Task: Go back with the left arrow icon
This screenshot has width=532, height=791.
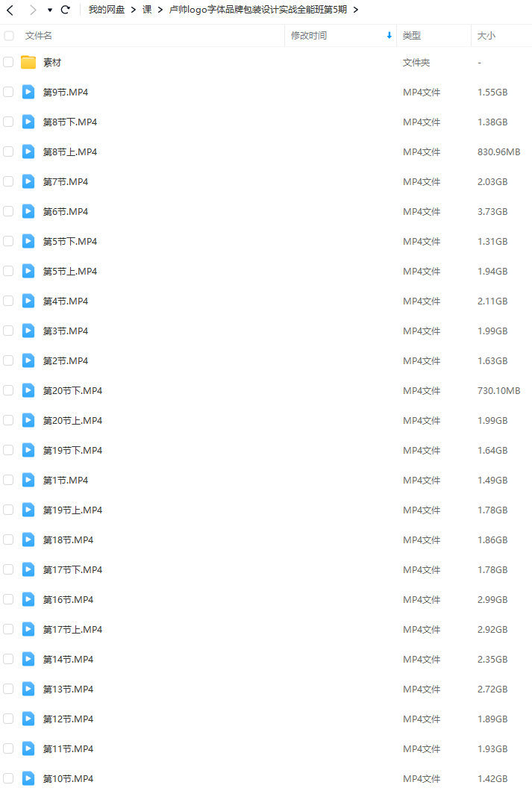Action: click(x=10, y=10)
